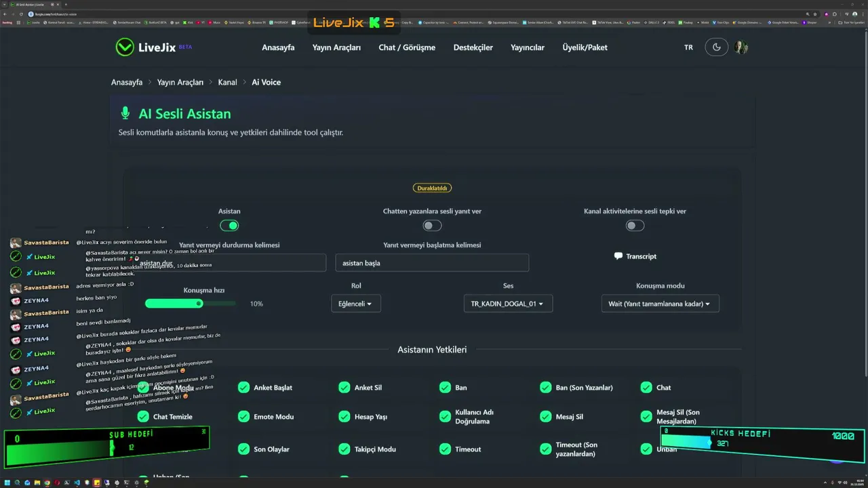Open the user avatar menu
The width and height of the screenshot is (868, 488).
(x=741, y=47)
